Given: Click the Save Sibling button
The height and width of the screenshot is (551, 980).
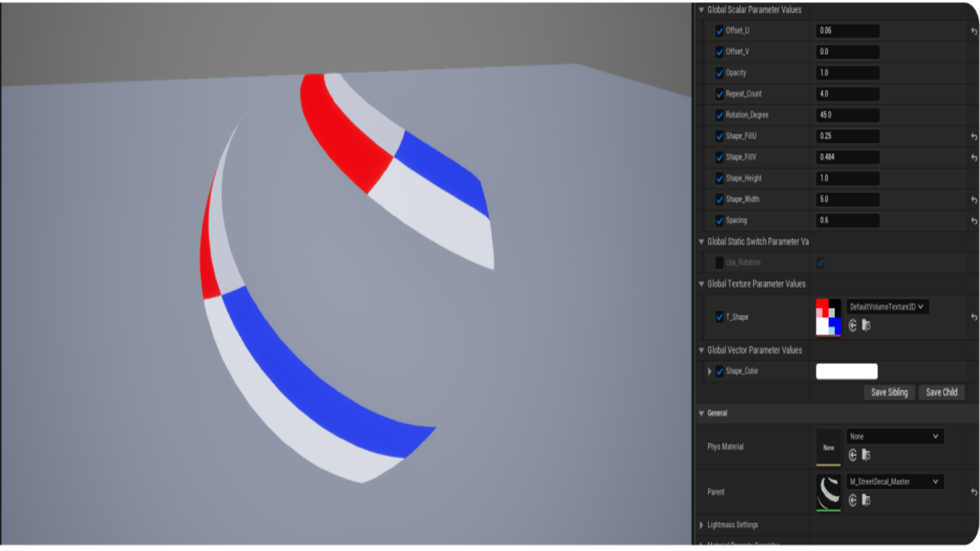Looking at the screenshot, I should (889, 392).
